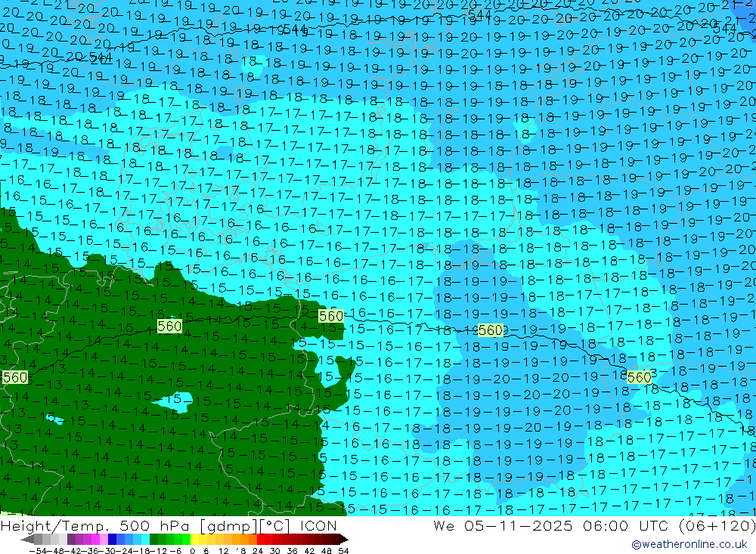
Task: Click the 544 contour label at top center-left
Action: tap(295, 30)
